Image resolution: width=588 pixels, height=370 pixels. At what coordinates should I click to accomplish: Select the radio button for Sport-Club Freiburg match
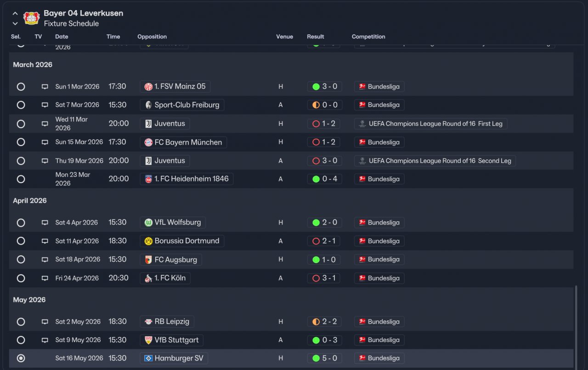coord(21,105)
